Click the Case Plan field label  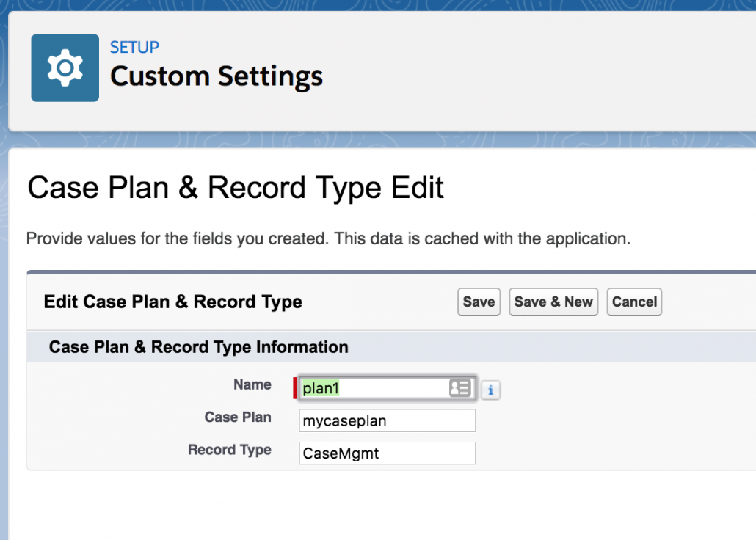[x=238, y=417]
